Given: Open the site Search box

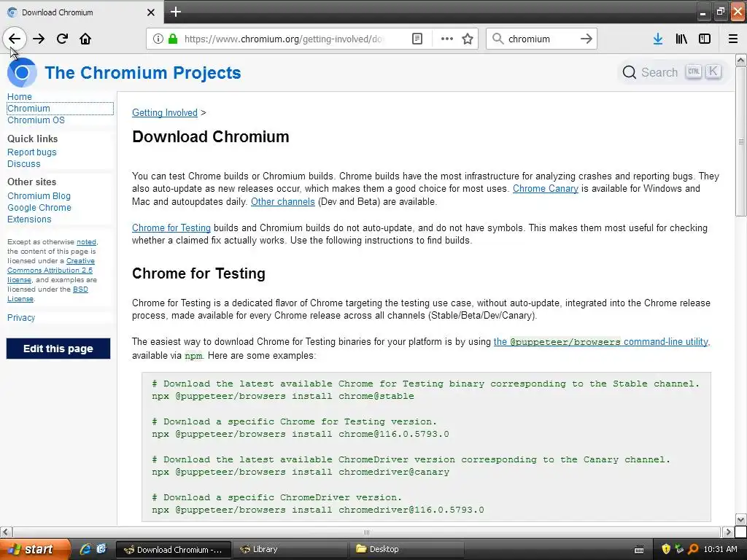Looking at the screenshot, I should [673, 72].
